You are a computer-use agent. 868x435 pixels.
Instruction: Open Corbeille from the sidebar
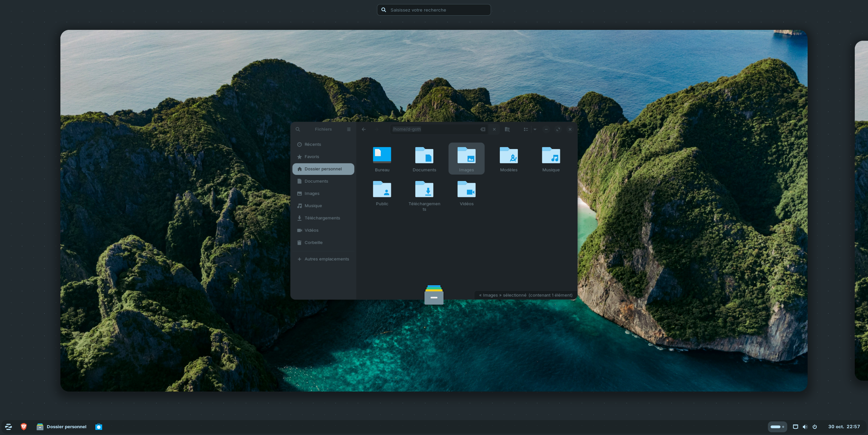click(x=313, y=242)
